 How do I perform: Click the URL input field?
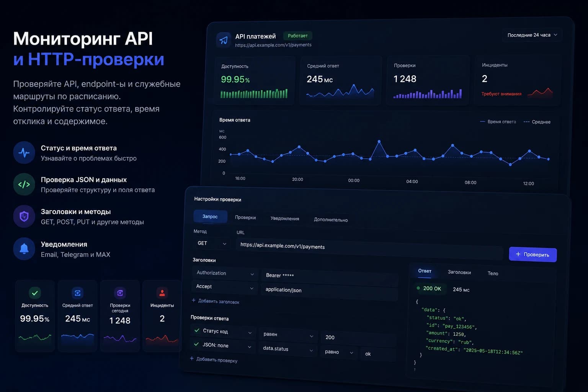[x=369, y=250]
